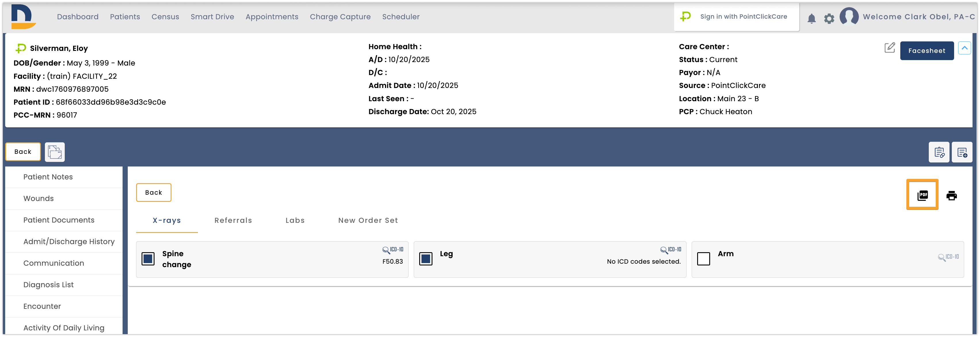Open the Facesheet button
Viewport: 980px width, 337px height.
pos(927,50)
